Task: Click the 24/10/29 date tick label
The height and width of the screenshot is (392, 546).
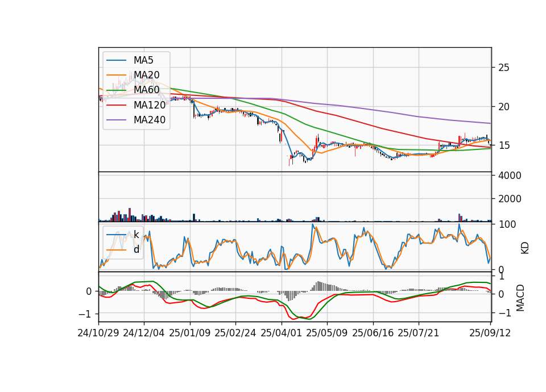Action: tap(98, 333)
